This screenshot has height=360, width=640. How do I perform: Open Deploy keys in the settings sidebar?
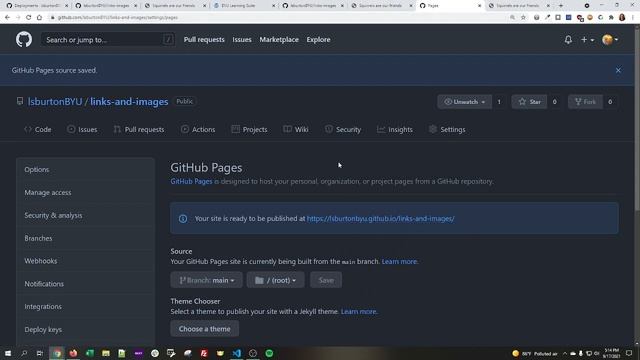tap(85, 329)
